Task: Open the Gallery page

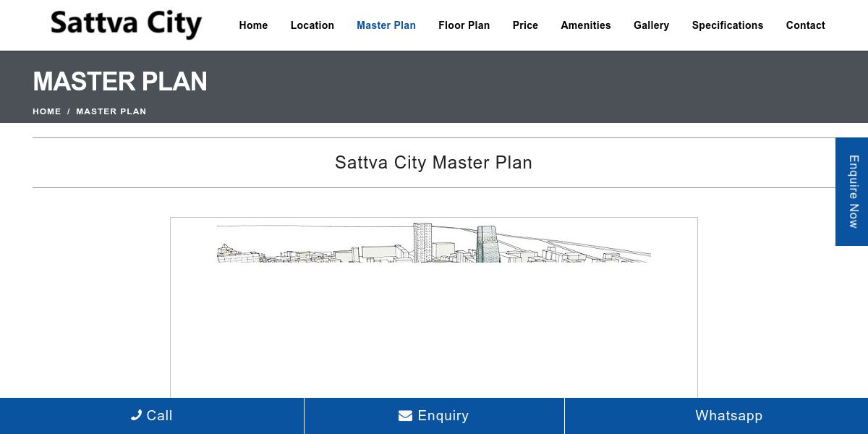Action: click(651, 25)
